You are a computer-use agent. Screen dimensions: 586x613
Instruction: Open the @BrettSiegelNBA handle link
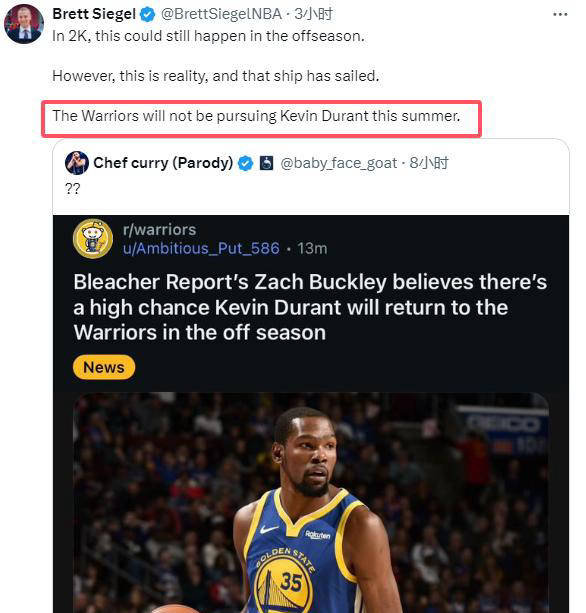pos(221,14)
